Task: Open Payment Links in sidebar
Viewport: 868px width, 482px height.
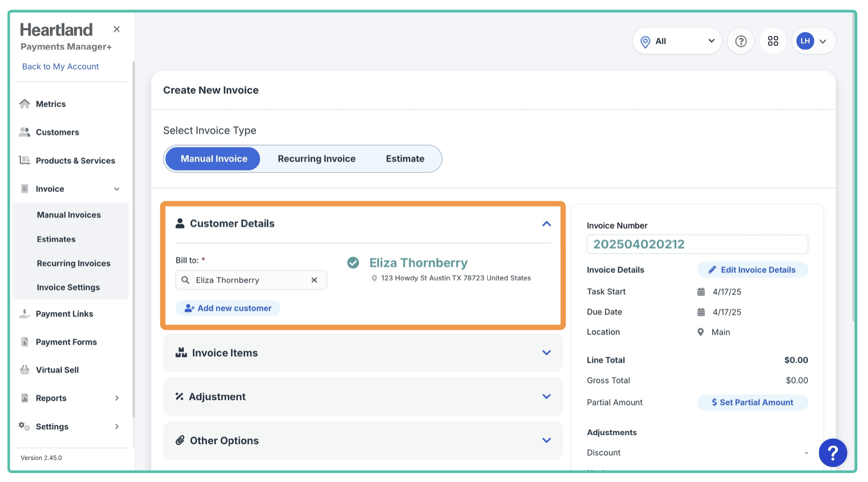Action: coord(64,314)
